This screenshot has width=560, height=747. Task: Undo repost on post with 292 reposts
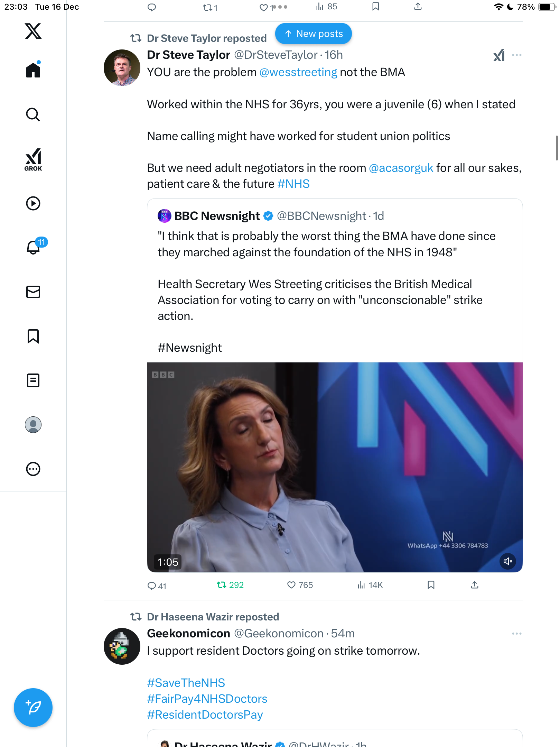click(222, 585)
